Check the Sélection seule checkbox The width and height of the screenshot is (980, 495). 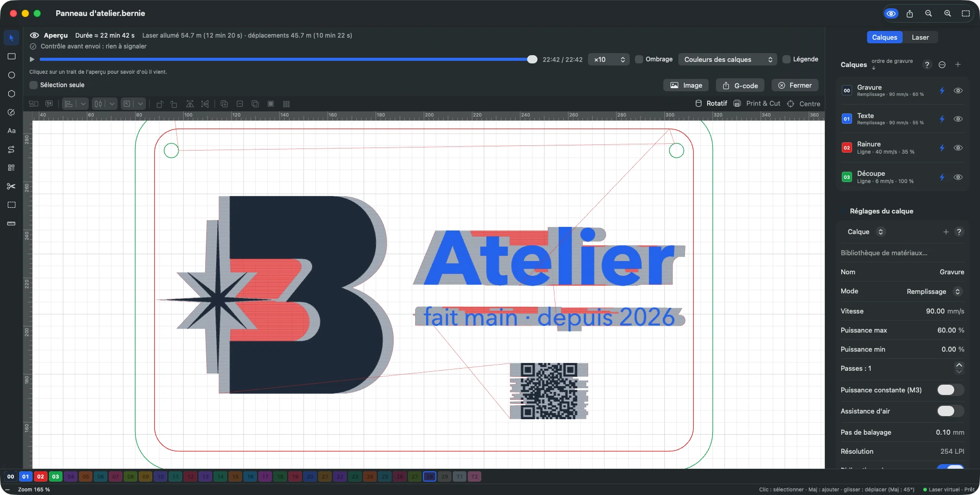34,85
